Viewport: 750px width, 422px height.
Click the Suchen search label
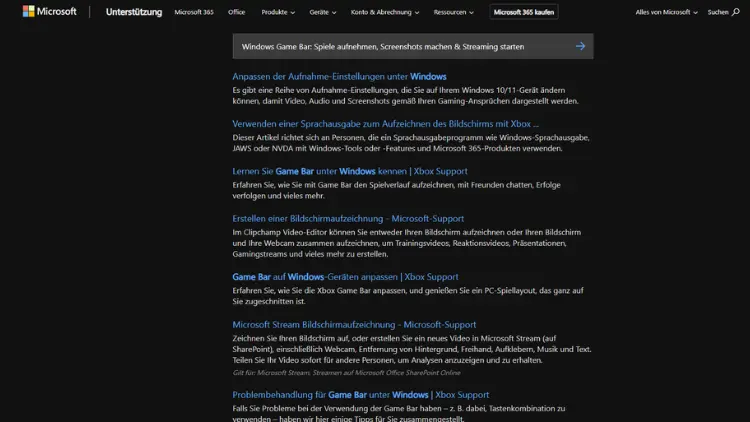[717, 12]
